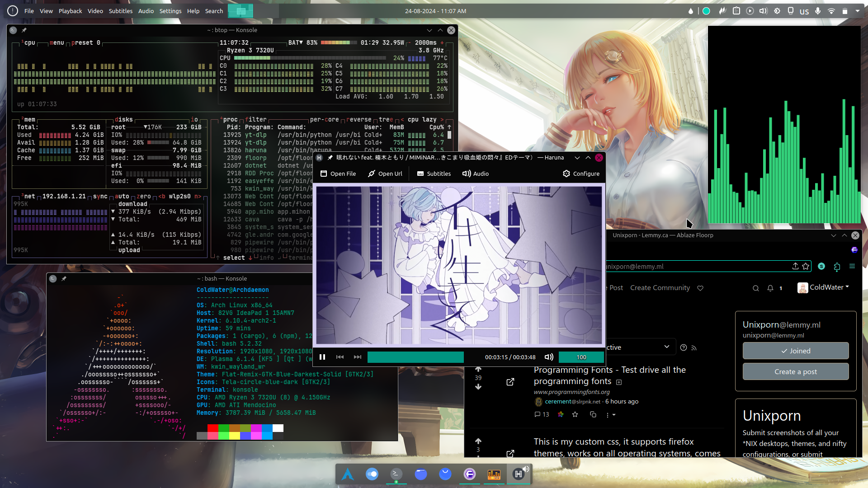Image resolution: width=868 pixels, height=488 pixels.
Task: Click Open Url in Haruna toolbar
Action: click(385, 174)
